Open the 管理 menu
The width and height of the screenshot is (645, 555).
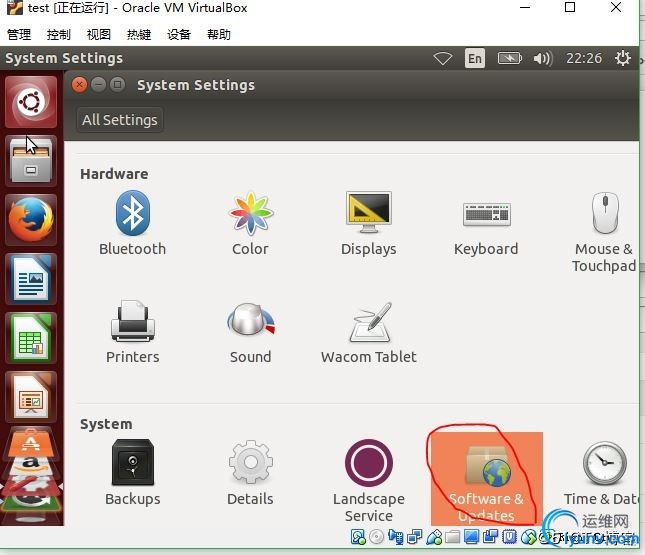point(19,34)
